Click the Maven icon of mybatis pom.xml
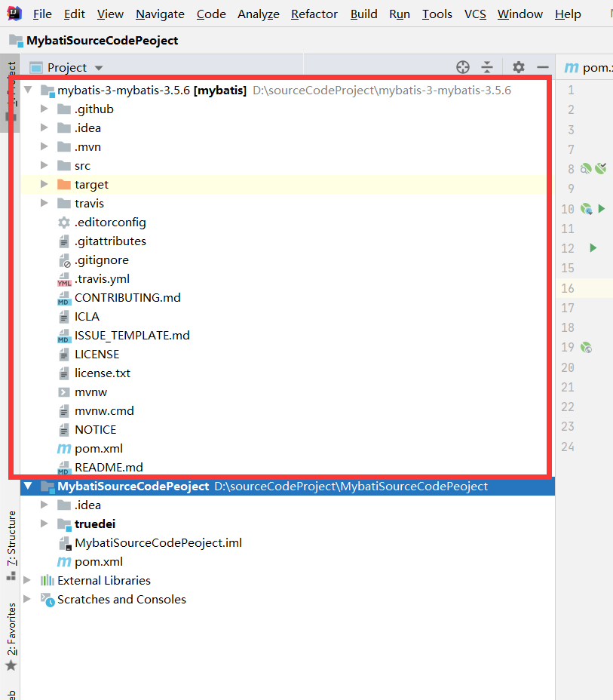 pos(64,449)
